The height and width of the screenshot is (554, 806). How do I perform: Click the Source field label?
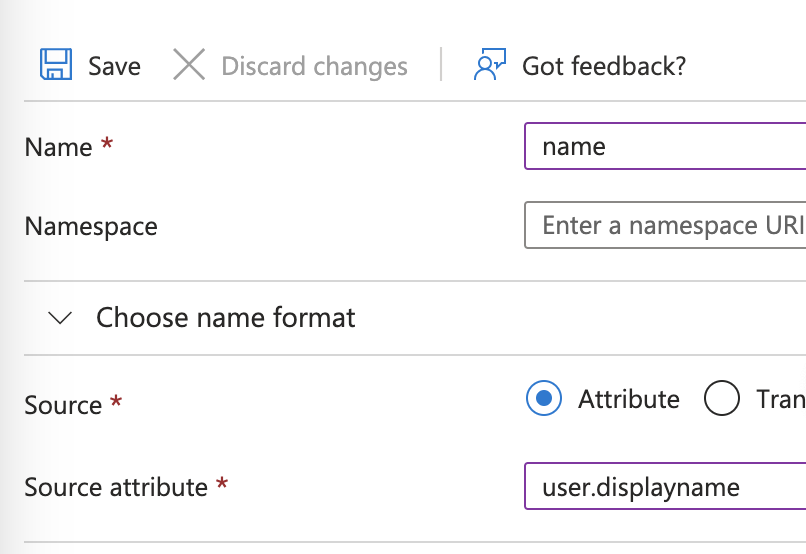pos(63,405)
